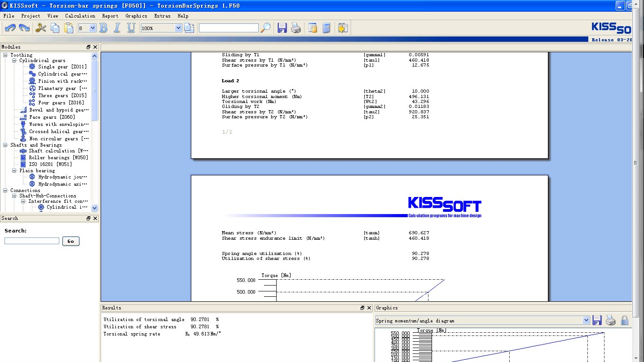
Task: Click the Four gears [Z016] icon
Action: click(32, 103)
